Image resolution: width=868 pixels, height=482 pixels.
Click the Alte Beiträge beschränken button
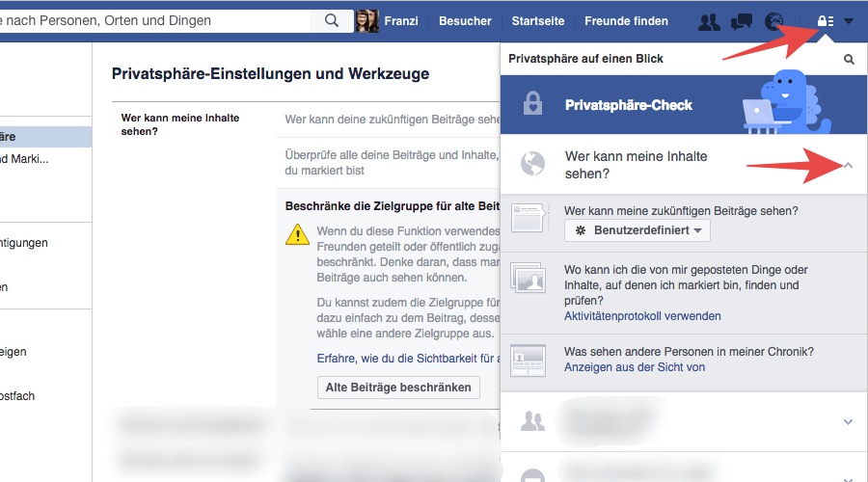click(398, 388)
